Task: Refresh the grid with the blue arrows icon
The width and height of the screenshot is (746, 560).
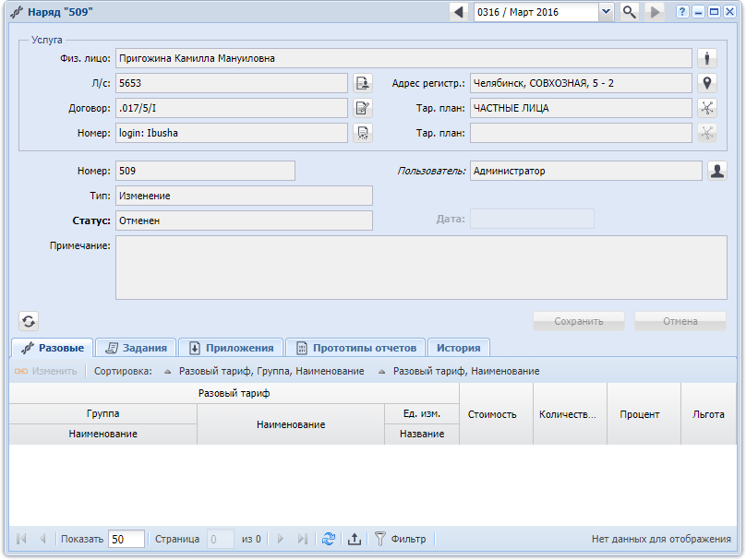Action: coord(329,539)
